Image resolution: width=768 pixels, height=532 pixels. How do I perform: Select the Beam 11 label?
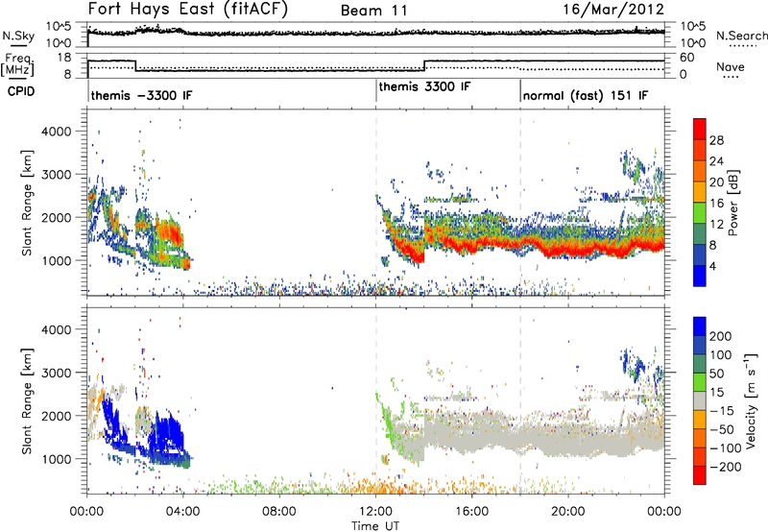pyautogui.click(x=373, y=11)
